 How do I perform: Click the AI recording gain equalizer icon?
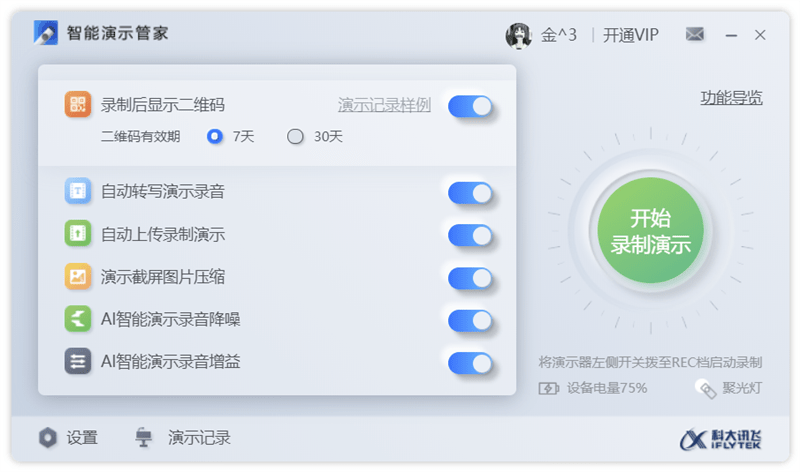pos(78,361)
